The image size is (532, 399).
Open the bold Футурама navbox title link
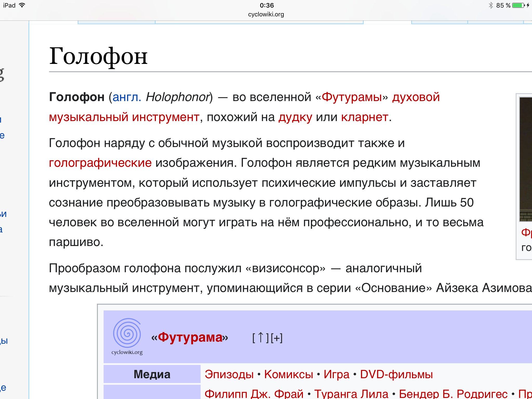[190, 337]
